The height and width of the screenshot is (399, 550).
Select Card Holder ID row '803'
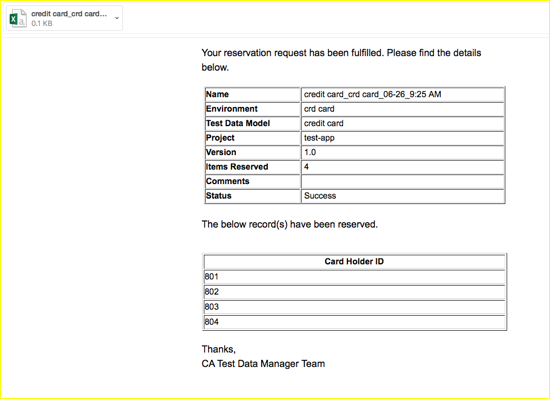(354, 307)
